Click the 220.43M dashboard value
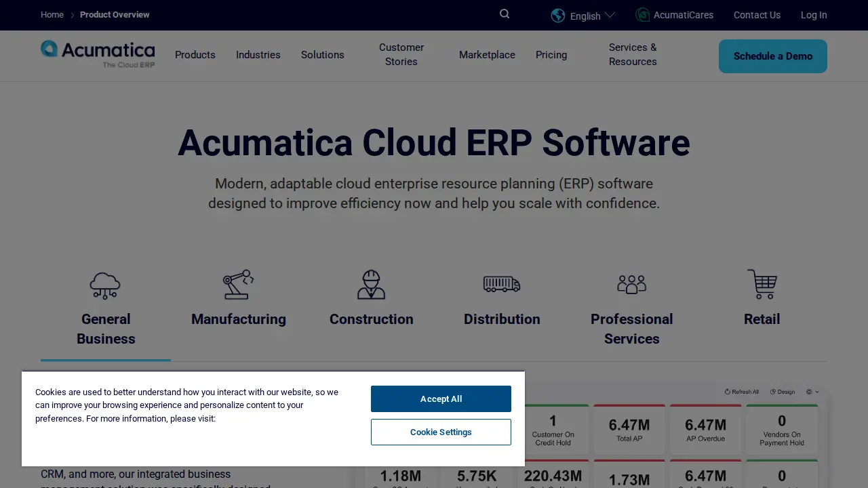The width and height of the screenshot is (868, 488). tap(553, 476)
